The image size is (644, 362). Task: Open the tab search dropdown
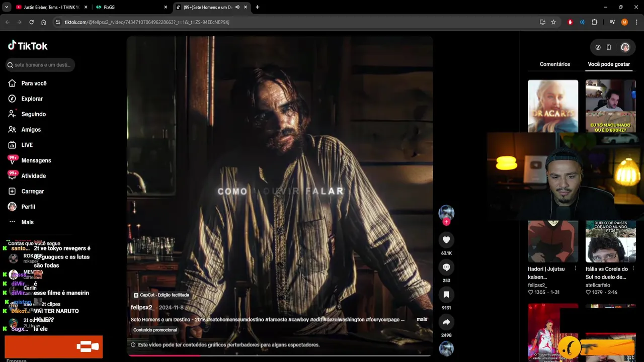[7, 7]
